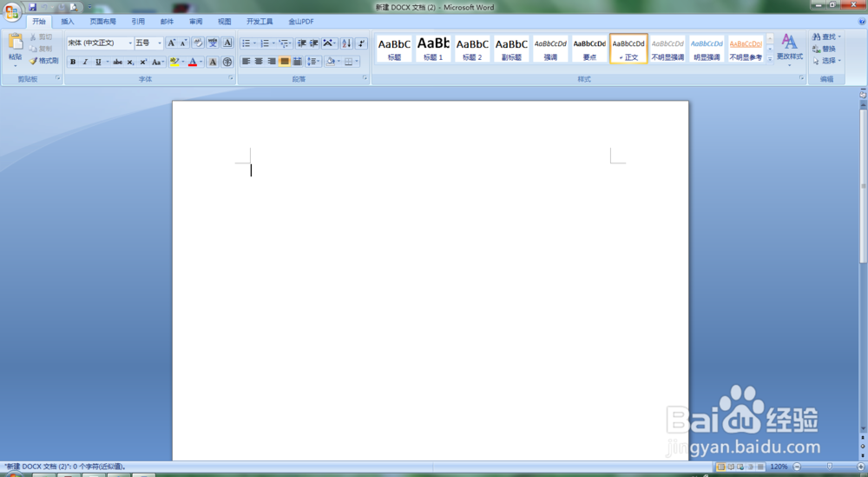Screen dimensions: 868x477
Task: Apply yellow text highlight color
Action: (174, 62)
